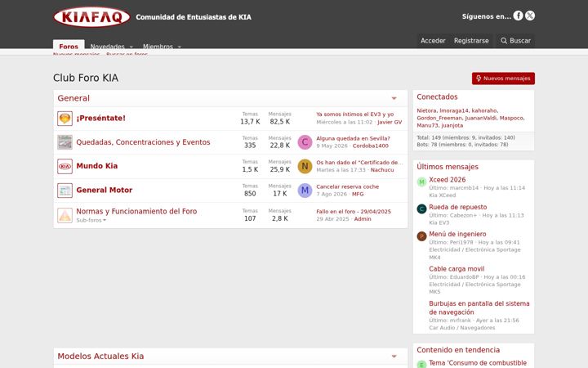Collapse the Modelos Actuales Kia category

coord(394,357)
